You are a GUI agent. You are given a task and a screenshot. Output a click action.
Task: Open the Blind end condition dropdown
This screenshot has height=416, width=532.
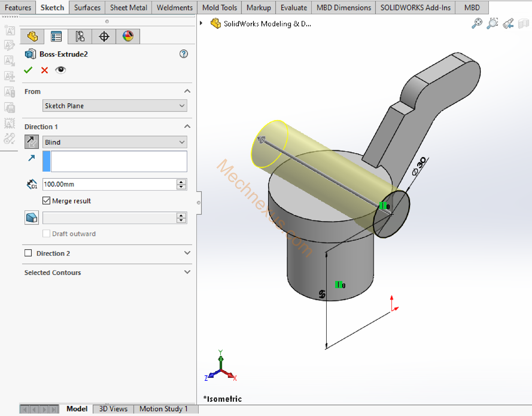point(115,142)
